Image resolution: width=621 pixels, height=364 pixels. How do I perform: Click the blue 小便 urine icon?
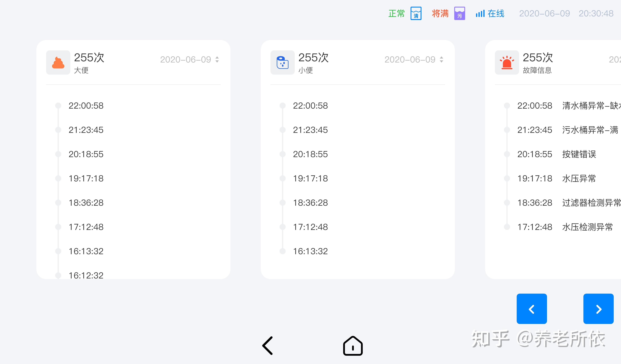pyautogui.click(x=282, y=63)
